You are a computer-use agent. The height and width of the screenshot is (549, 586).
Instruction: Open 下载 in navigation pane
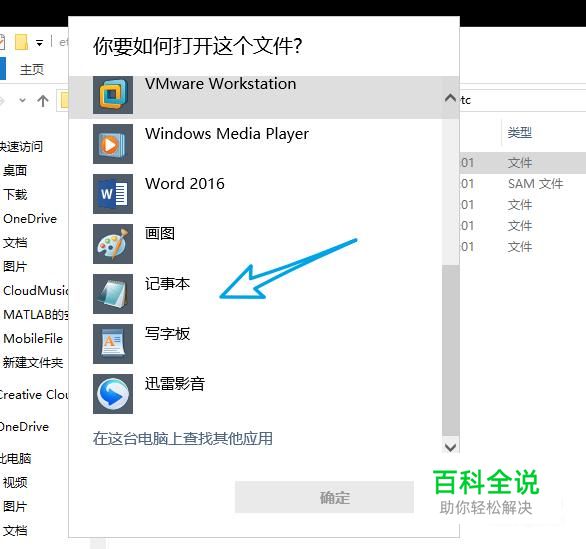click(15, 194)
